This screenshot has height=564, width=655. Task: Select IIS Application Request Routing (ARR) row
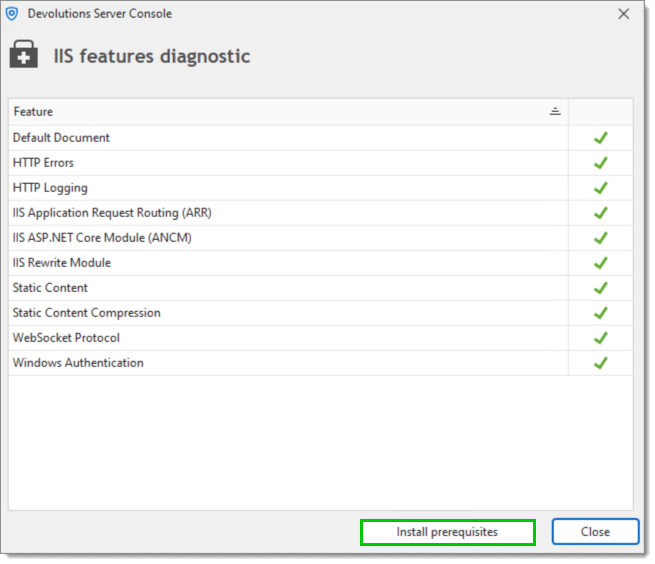tap(320, 213)
